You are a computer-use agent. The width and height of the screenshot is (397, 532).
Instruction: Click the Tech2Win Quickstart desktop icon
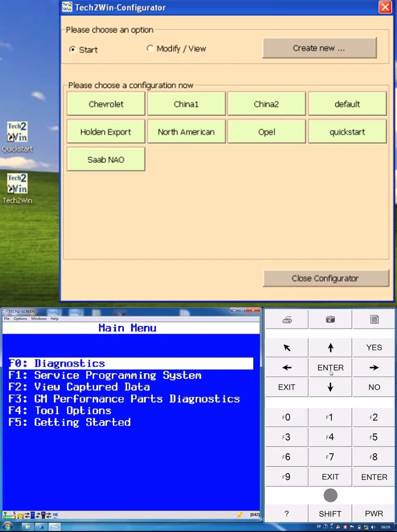[x=17, y=137]
